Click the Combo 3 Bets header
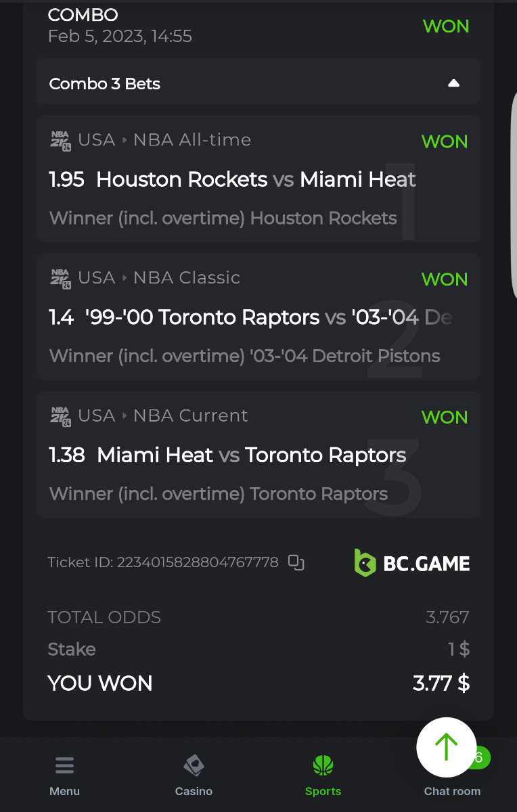This screenshot has height=812, width=517. (105, 84)
